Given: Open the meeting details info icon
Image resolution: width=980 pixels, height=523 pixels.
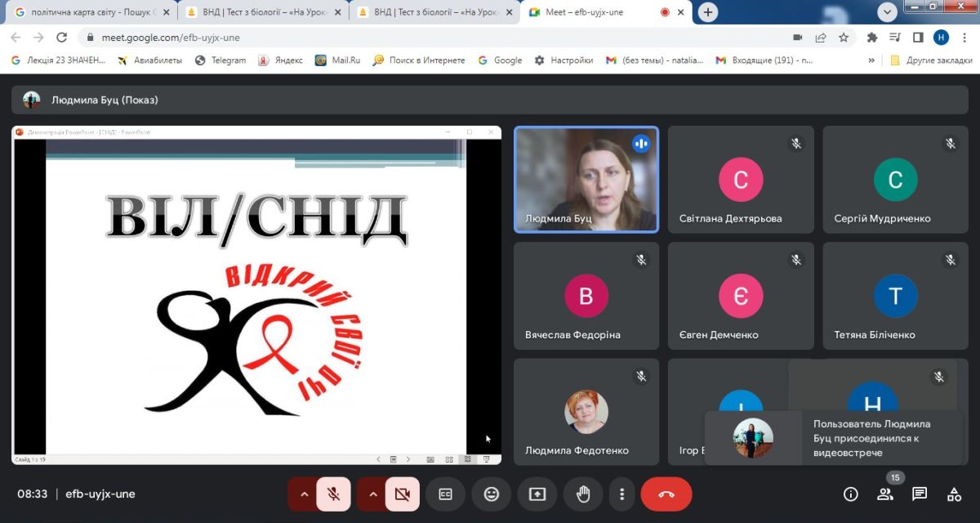Looking at the screenshot, I should (850, 494).
